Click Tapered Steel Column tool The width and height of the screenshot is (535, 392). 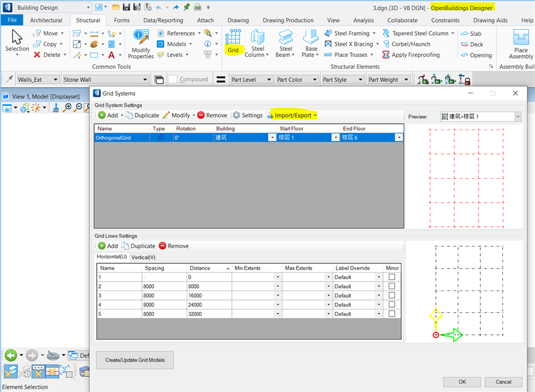point(418,33)
